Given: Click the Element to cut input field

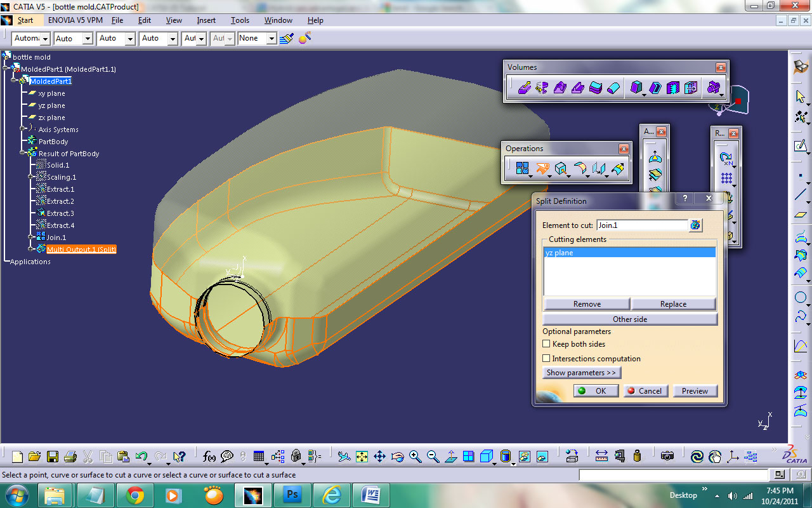Looking at the screenshot, I should (x=642, y=225).
